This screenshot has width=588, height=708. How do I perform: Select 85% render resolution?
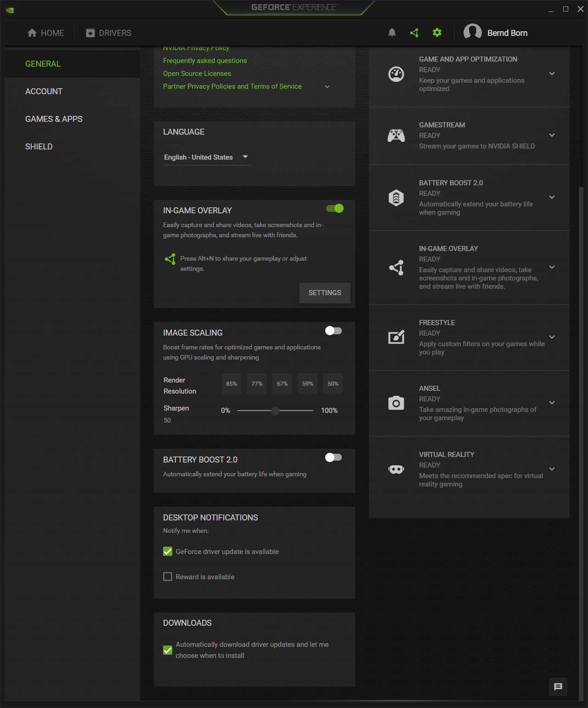click(x=232, y=384)
